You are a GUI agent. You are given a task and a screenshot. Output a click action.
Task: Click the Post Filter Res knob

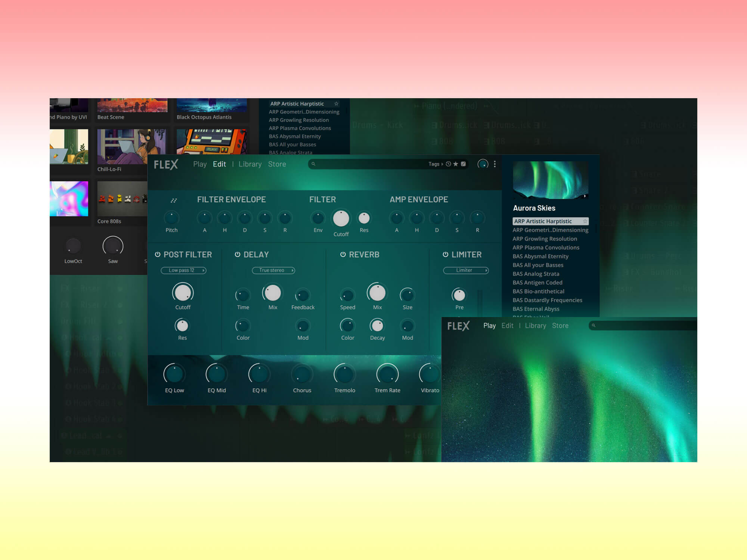pyautogui.click(x=182, y=326)
